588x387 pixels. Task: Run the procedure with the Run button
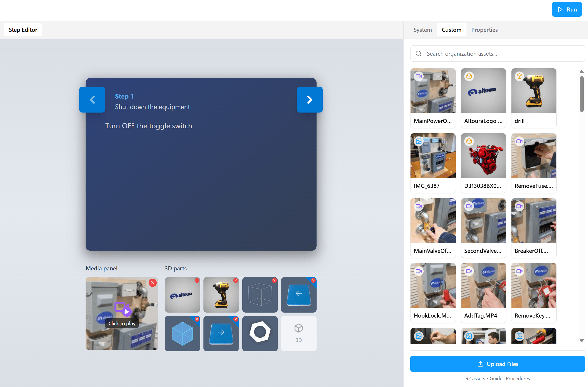567,9
